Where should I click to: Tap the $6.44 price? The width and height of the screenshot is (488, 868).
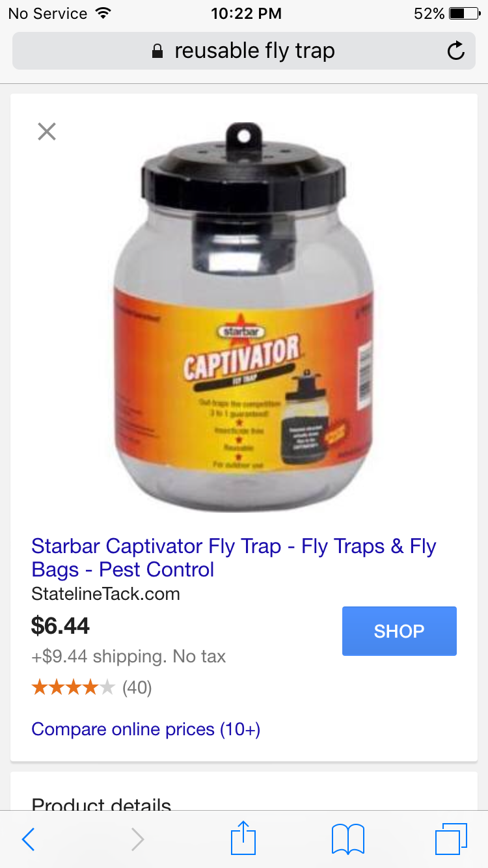point(61,626)
